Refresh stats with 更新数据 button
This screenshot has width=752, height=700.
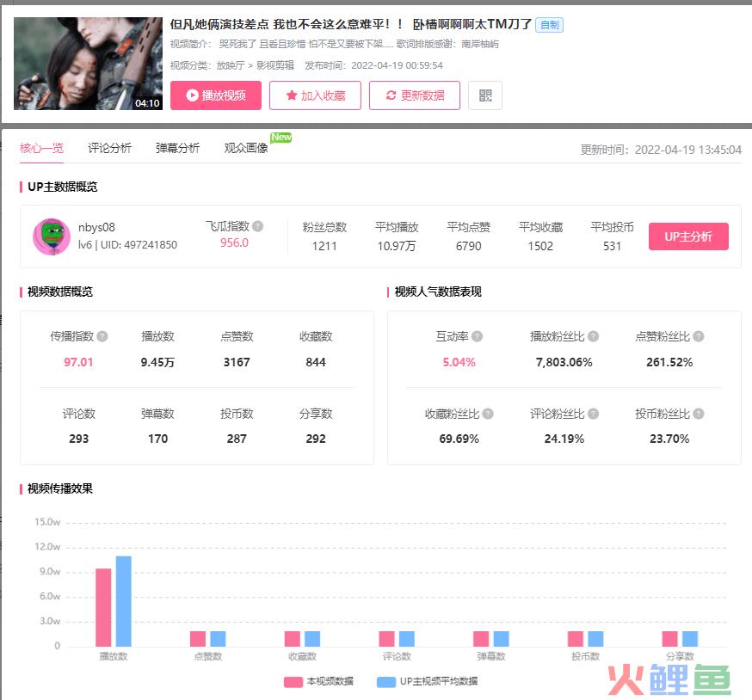(415, 95)
